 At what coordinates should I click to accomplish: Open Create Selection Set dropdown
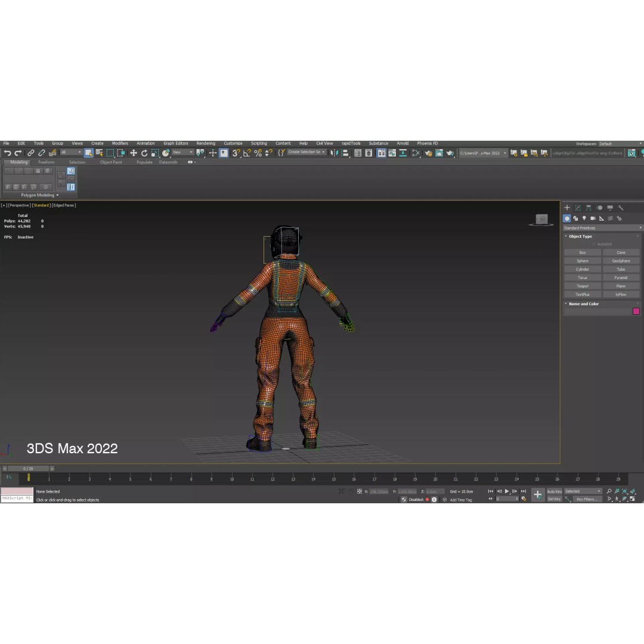307,152
